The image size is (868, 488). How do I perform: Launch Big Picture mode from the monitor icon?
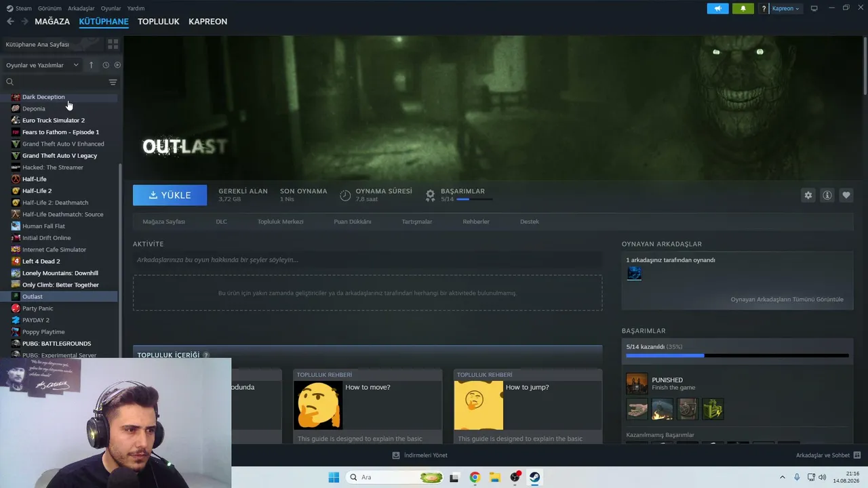[814, 9]
